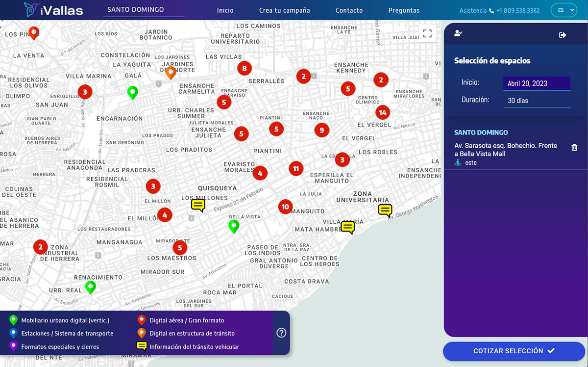588x367 pixels.
Task: Click the orange pin near Jardines del Norte
Action: coord(171,73)
